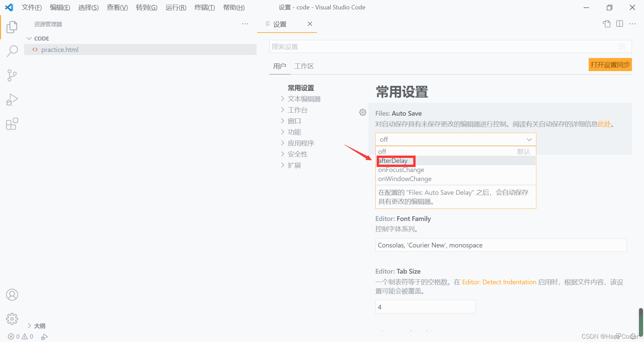Minimize the VS Code window
Viewport: 644px width, 342px height.
coord(586,7)
